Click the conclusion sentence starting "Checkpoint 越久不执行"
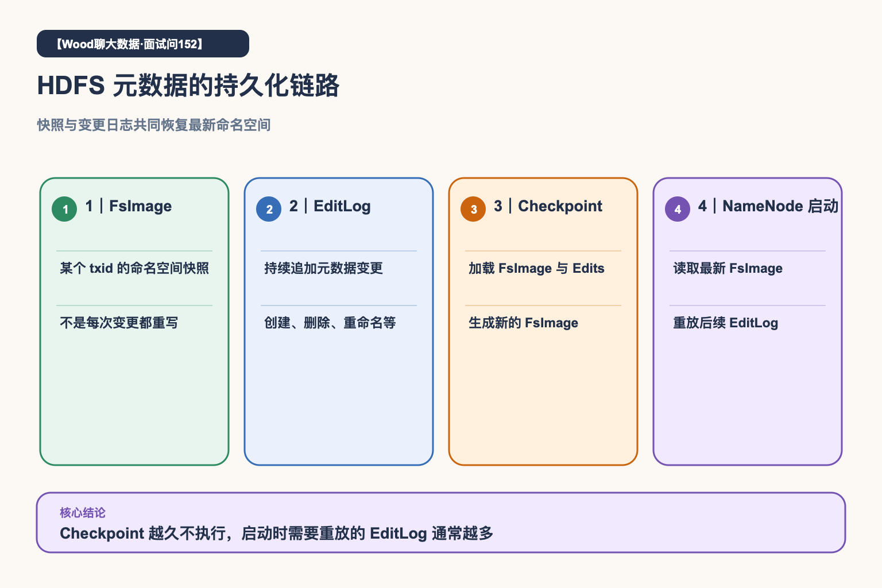Screen dimensions: 882x588 coord(277,533)
